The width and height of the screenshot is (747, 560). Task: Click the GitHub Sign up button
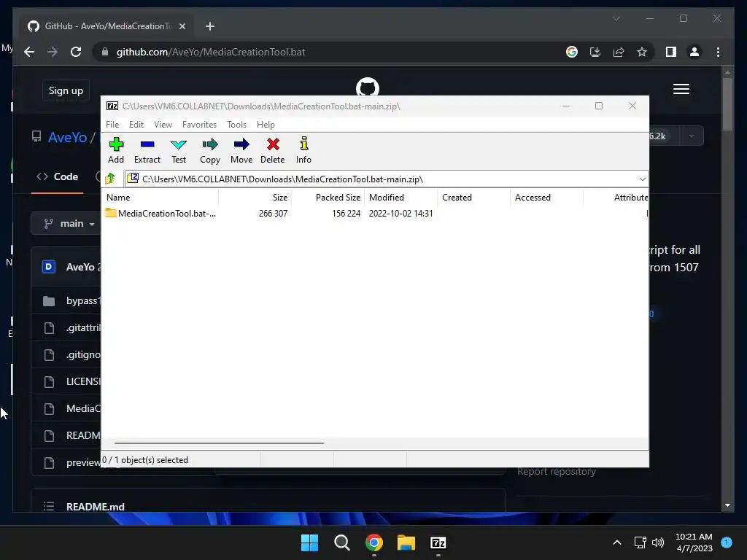click(x=66, y=90)
